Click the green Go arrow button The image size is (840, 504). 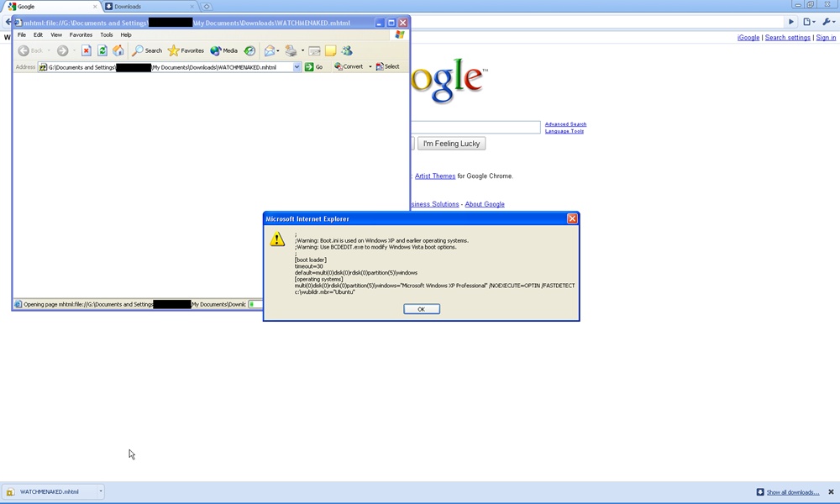[x=314, y=67]
